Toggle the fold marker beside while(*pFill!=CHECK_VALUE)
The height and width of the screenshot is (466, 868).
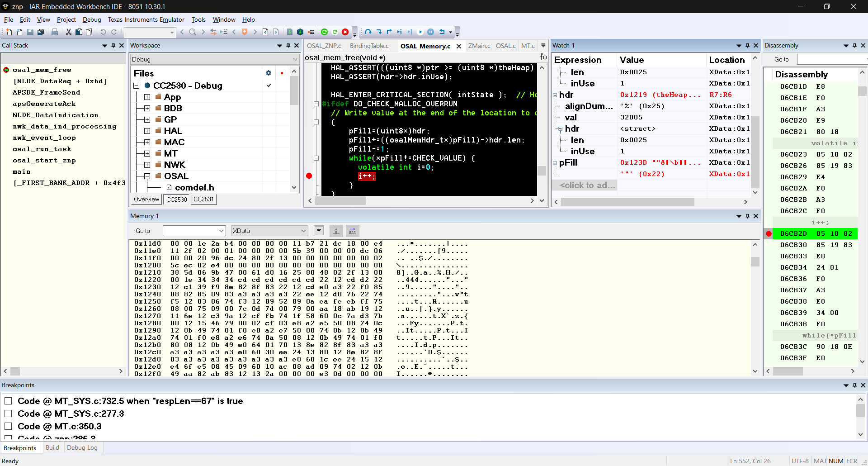[x=316, y=158]
